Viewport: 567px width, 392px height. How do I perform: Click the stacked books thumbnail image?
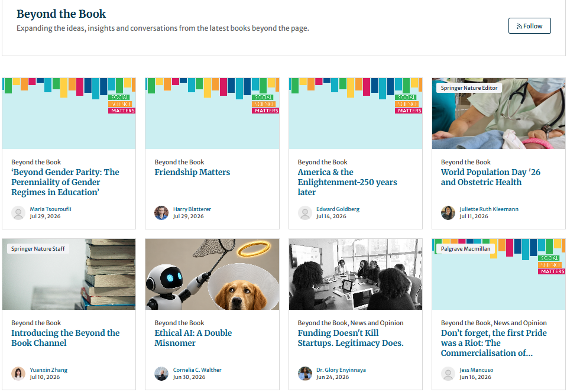click(x=69, y=274)
